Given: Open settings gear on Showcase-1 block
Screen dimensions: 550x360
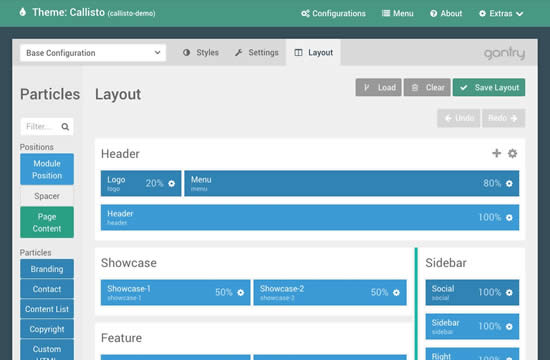Looking at the screenshot, I should coord(241,292).
